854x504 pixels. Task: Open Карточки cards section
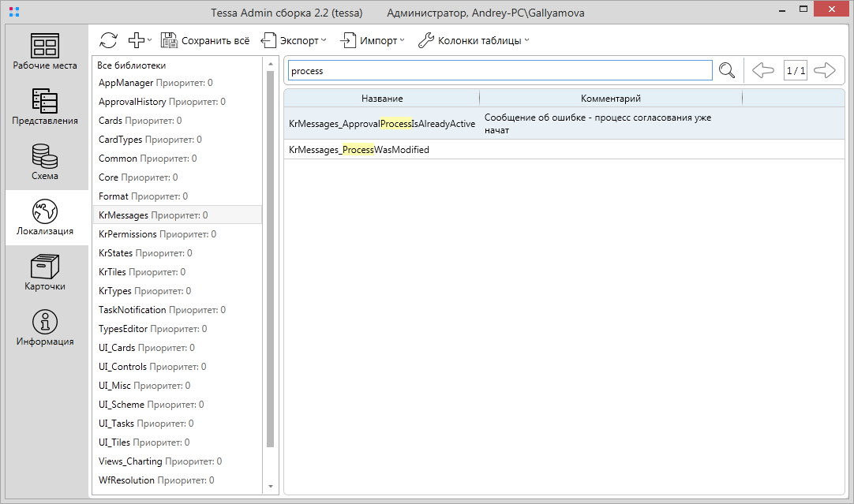(45, 273)
